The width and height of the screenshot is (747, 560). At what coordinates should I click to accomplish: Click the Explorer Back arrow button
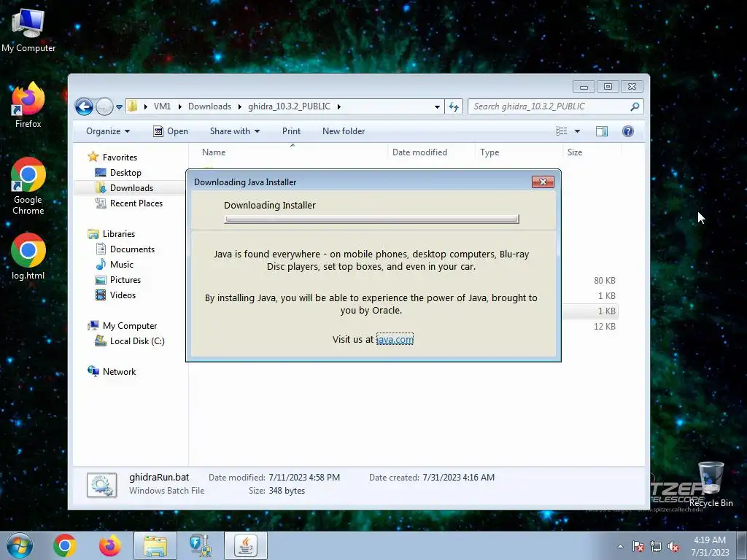pyautogui.click(x=84, y=106)
